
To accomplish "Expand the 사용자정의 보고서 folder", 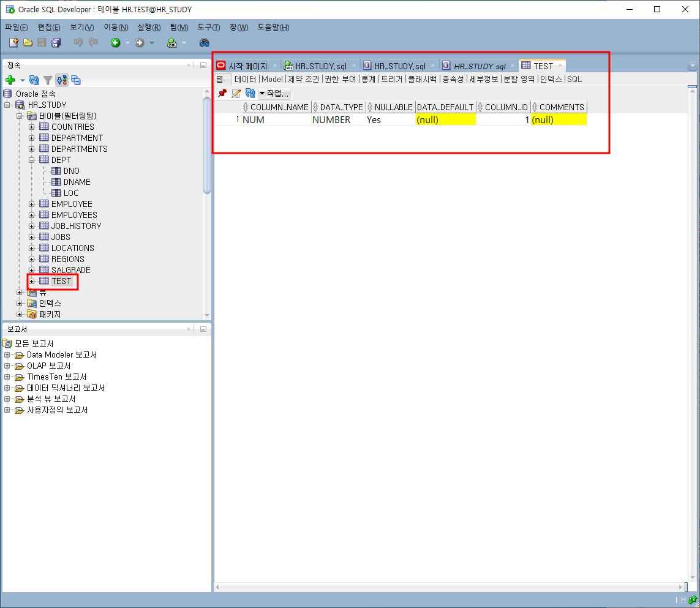I will click(7, 410).
